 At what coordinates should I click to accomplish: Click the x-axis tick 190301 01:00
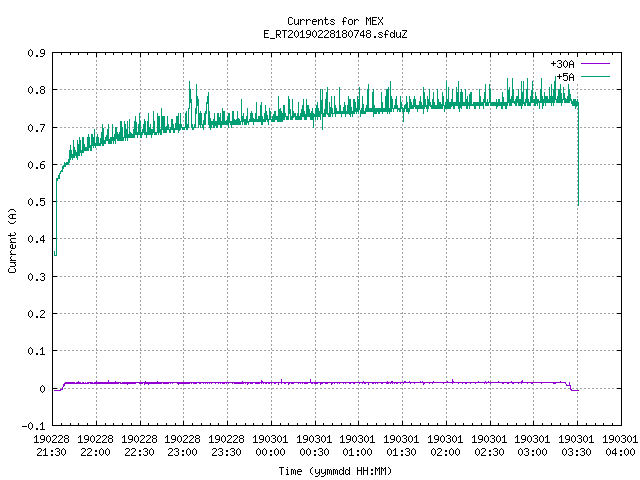357,446
